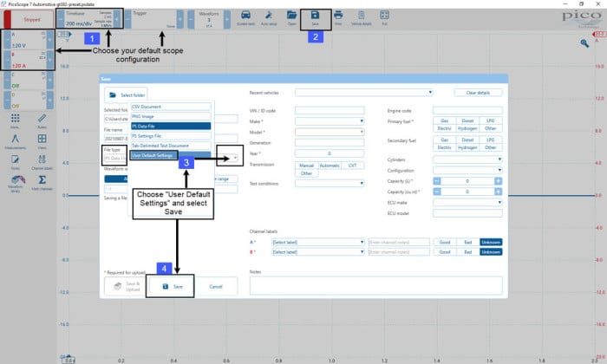Decrease Channel C range with minus
Image resolution: width=607 pixels, height=364 pixels.
7,80
